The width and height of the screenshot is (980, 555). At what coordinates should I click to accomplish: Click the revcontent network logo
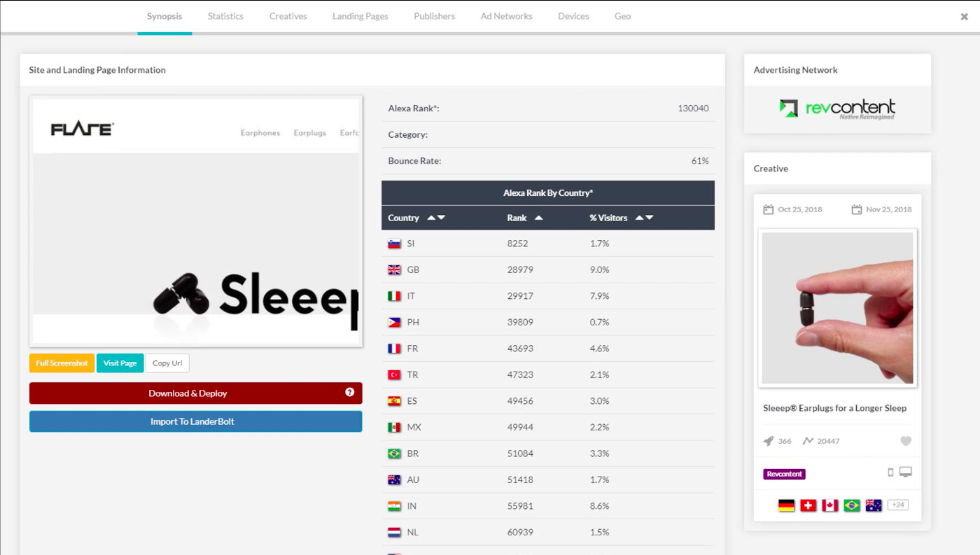[x=837, y=108]
